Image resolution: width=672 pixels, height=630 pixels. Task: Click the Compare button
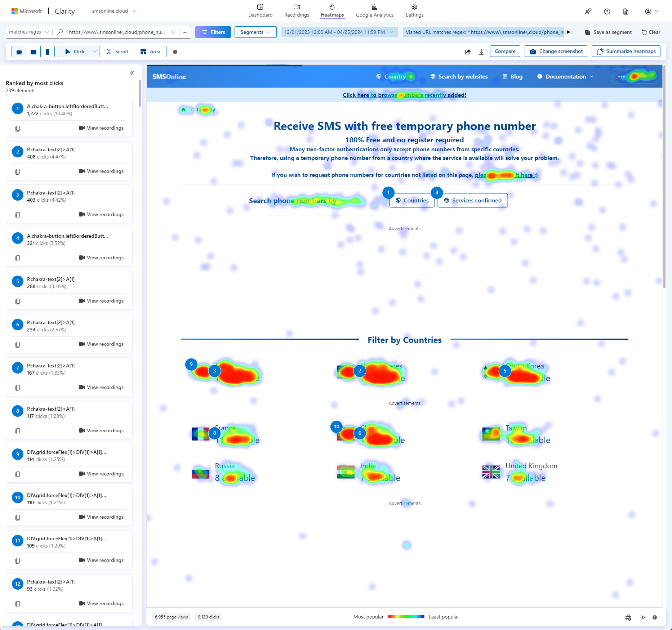pyautogui.click(x=505, y=51)
